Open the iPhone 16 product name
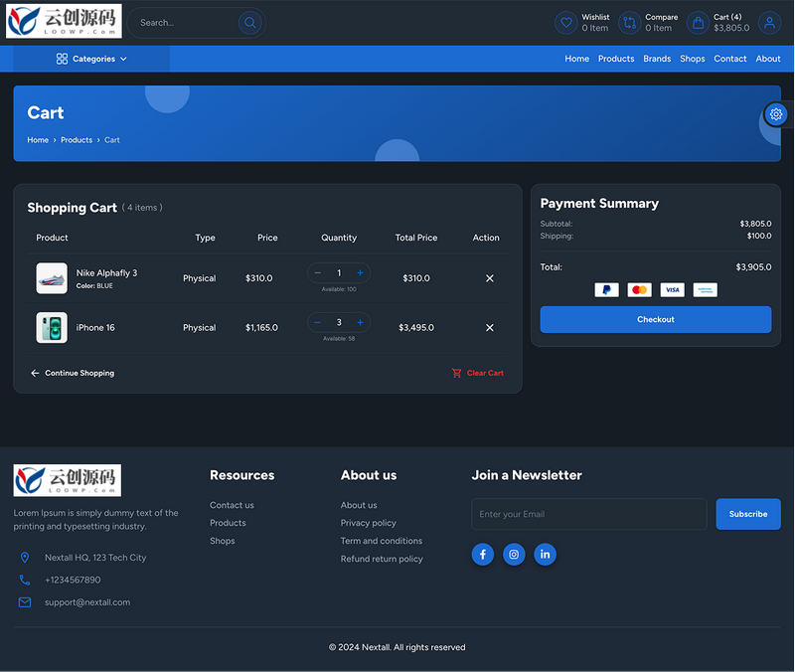This screenshot has width=795, height=672. [95, 328]
